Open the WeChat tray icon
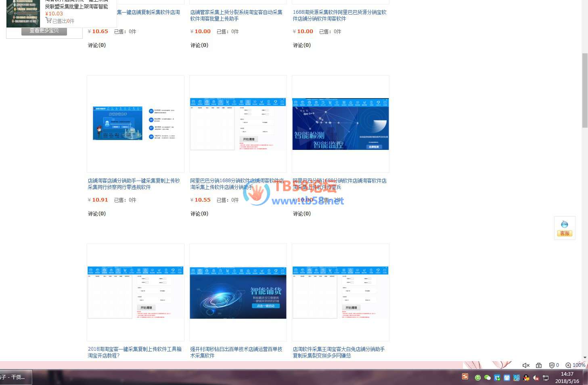588x385 pixels. (x=488, y=378)
